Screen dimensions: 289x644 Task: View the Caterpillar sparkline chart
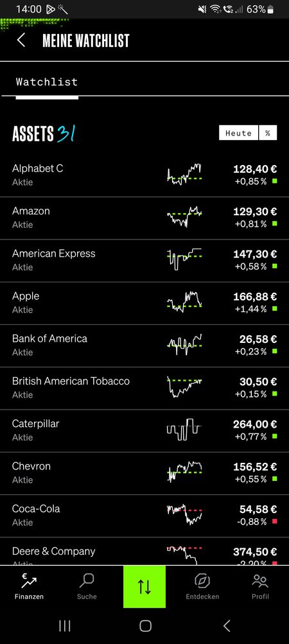184,430
